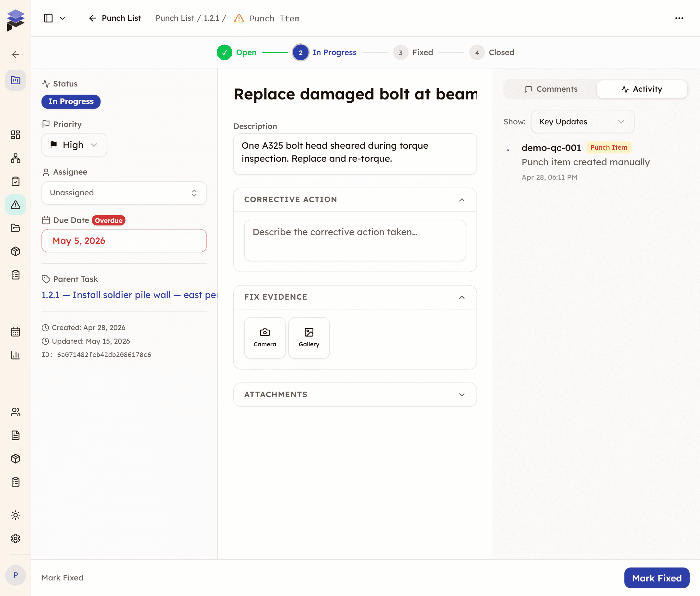Open the calendar icon in sidebar
The height and width of the screenshot is (596, 700).
point(16,332)
